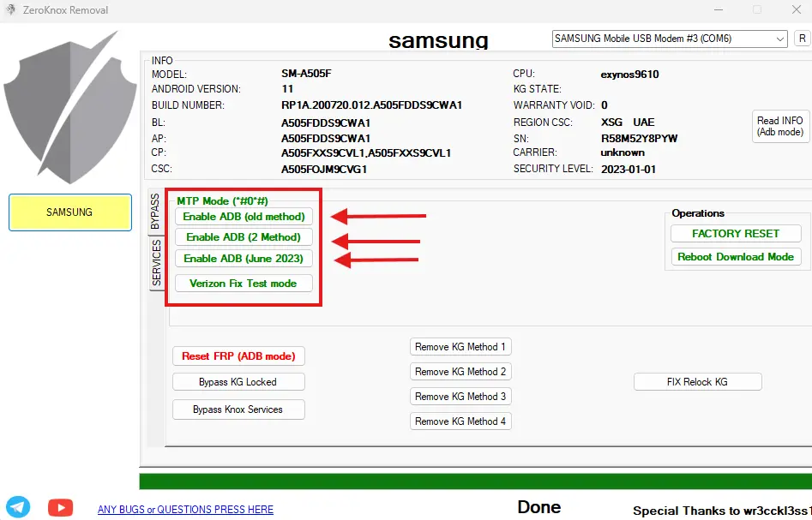Close the ZeroKnox Removal window
The height and width of the screenshot is (520, 812).
[x=797, y=9]
